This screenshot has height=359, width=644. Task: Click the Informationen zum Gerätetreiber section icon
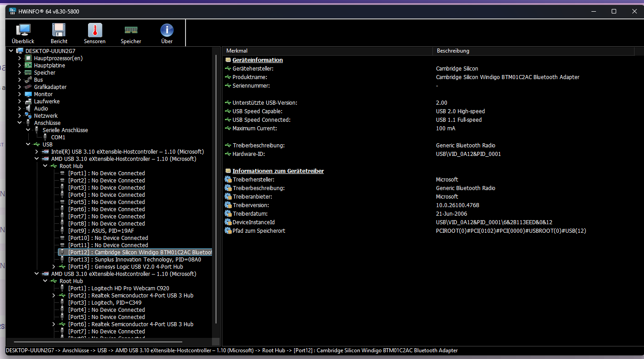[228, 171]
